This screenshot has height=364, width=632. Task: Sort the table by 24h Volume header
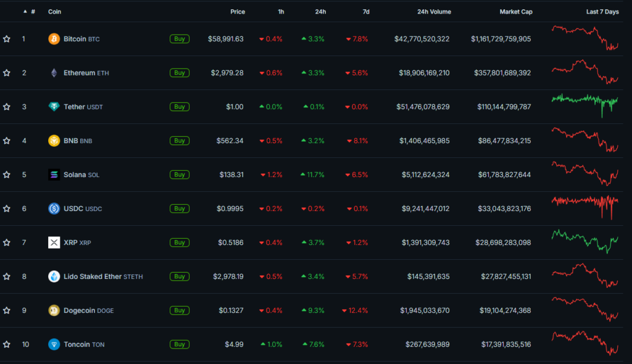click(x=434, y=12)
